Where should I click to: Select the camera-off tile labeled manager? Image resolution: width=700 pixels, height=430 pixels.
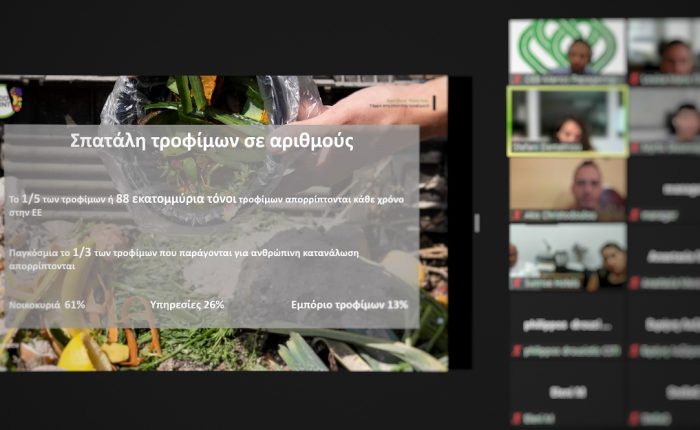[664, 190]
